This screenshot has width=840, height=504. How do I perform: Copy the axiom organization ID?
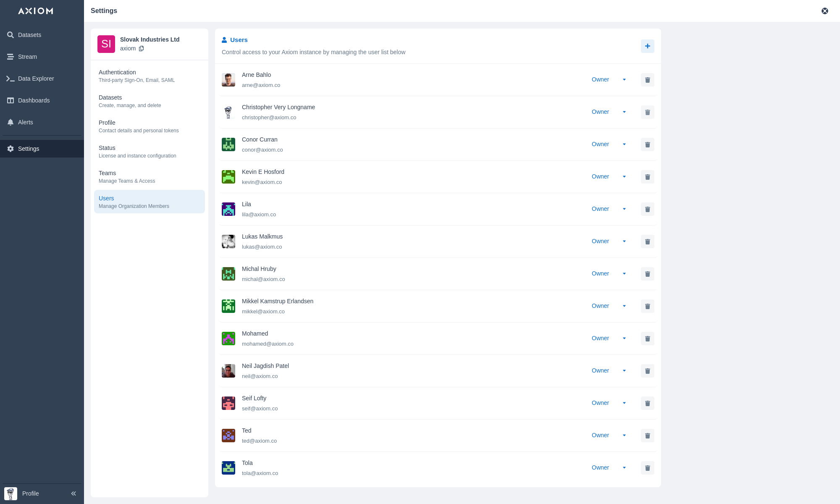tap(142, 49)
